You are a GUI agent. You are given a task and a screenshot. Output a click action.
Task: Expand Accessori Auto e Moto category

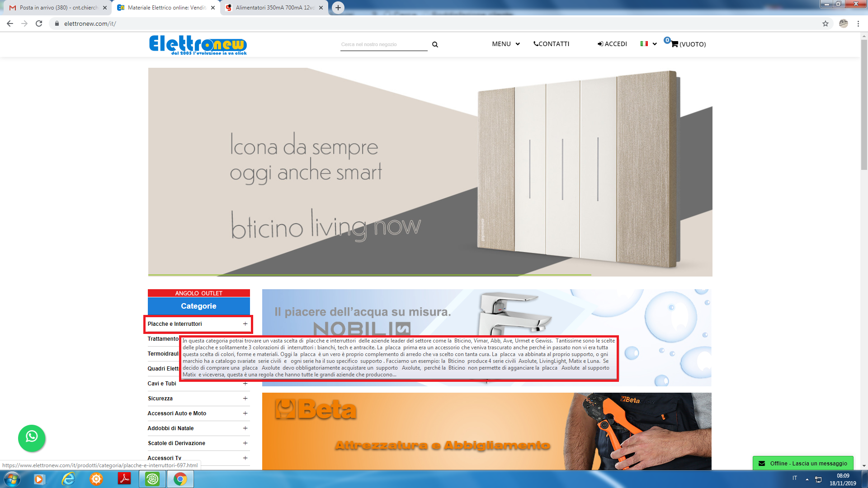[x=245, y=413]
